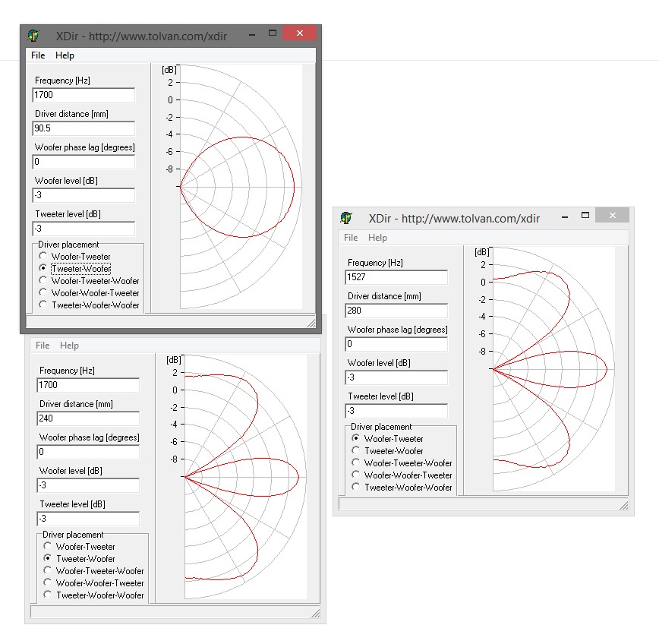Minimize the top-left XDir window

coord(252,33)
